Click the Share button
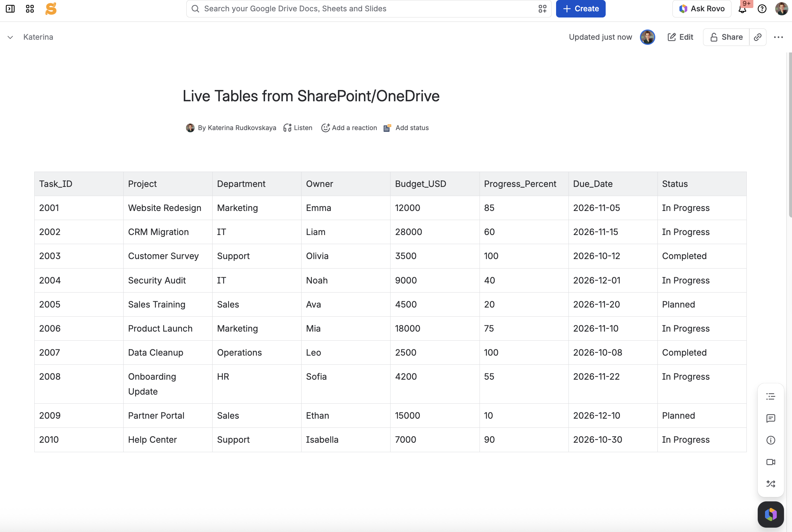This screenshot has height=532, width=792. 726,37
